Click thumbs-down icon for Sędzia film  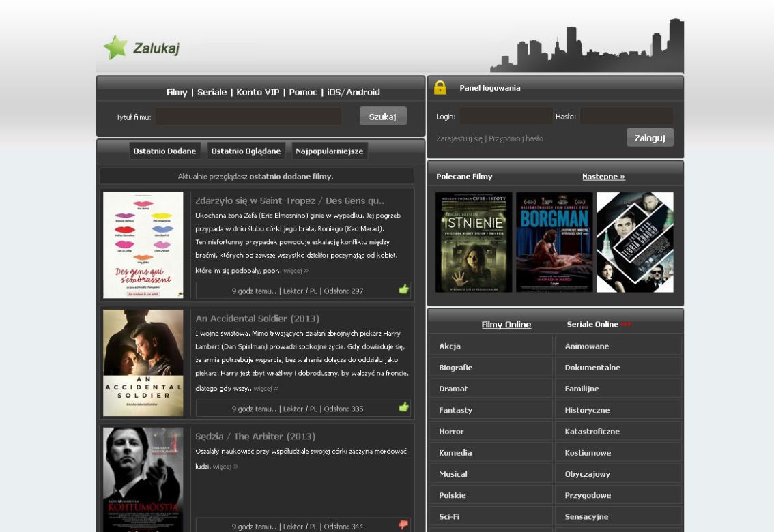click(404, 524)
